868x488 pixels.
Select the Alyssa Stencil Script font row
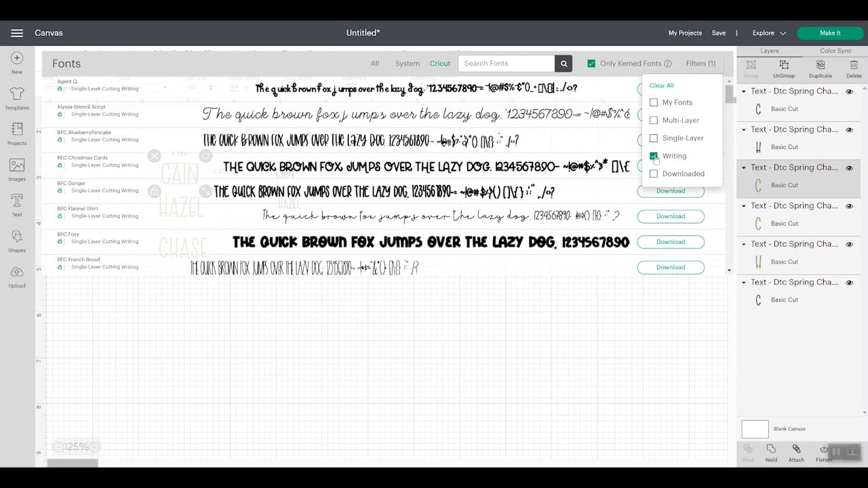pyautogui.click(x=384, y=114)
